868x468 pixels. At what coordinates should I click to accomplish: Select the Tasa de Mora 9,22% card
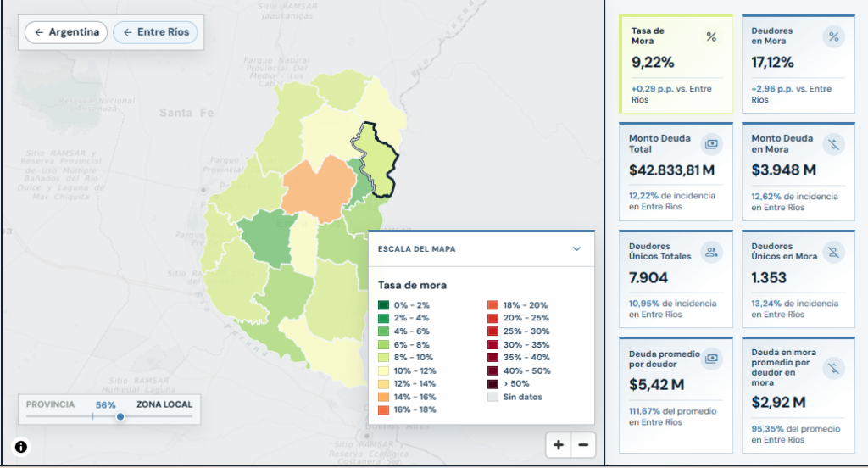676,64
